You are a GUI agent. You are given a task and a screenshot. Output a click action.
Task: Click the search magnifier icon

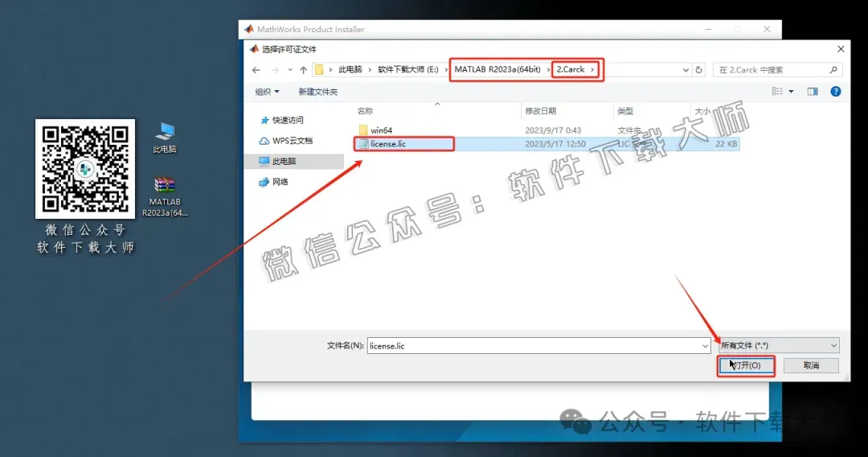point(833,70)
